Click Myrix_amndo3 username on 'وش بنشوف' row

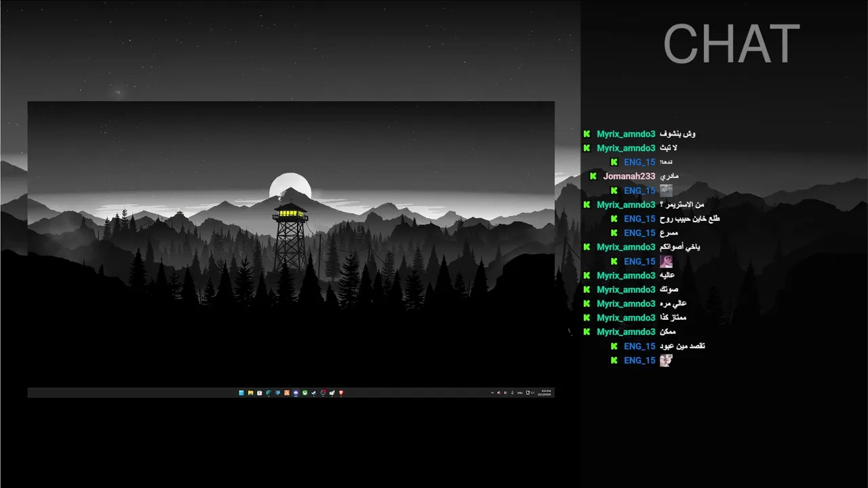626,134
